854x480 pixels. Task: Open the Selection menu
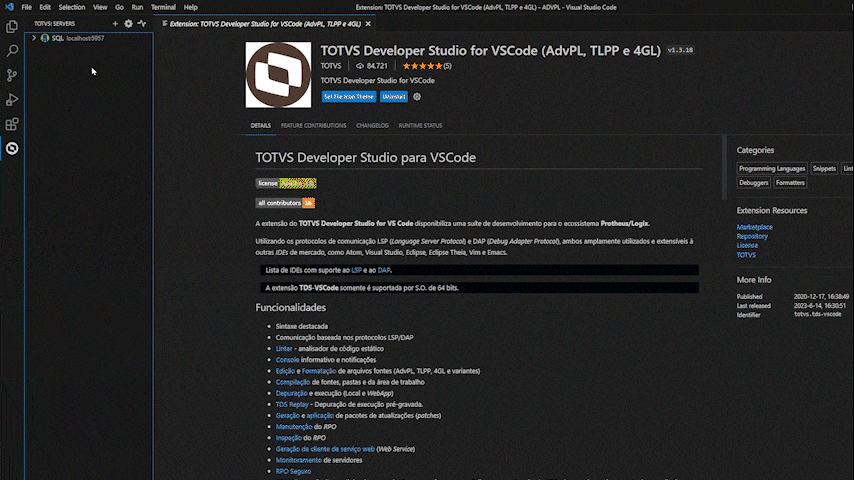coord(71,7)
